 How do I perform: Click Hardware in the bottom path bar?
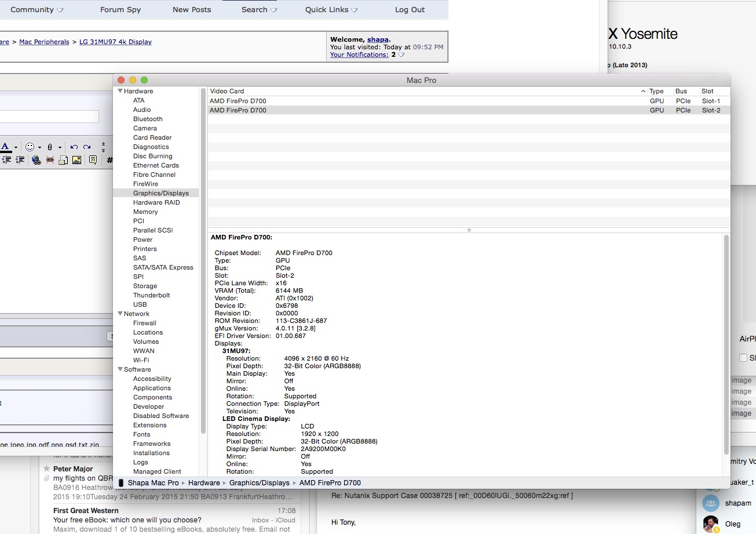(204, 482)
